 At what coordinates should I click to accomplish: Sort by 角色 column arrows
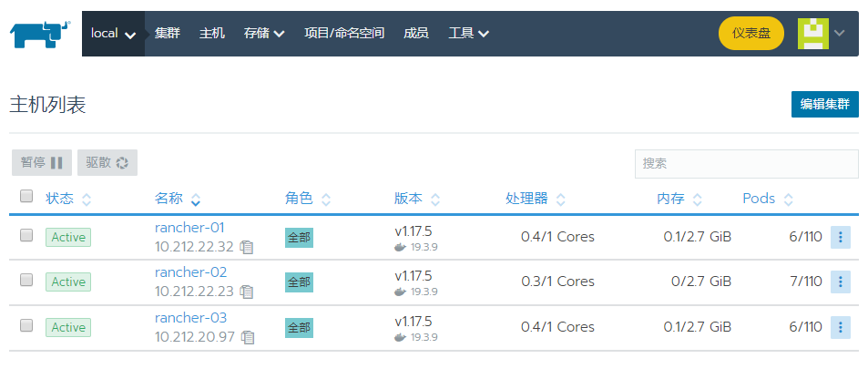coord(326,200)
